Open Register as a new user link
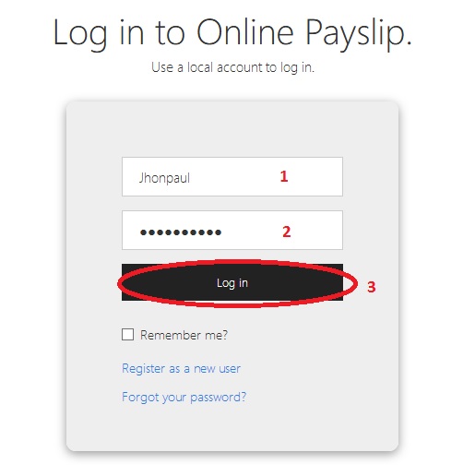The image size is (475, 476). (x=181, y=368)
